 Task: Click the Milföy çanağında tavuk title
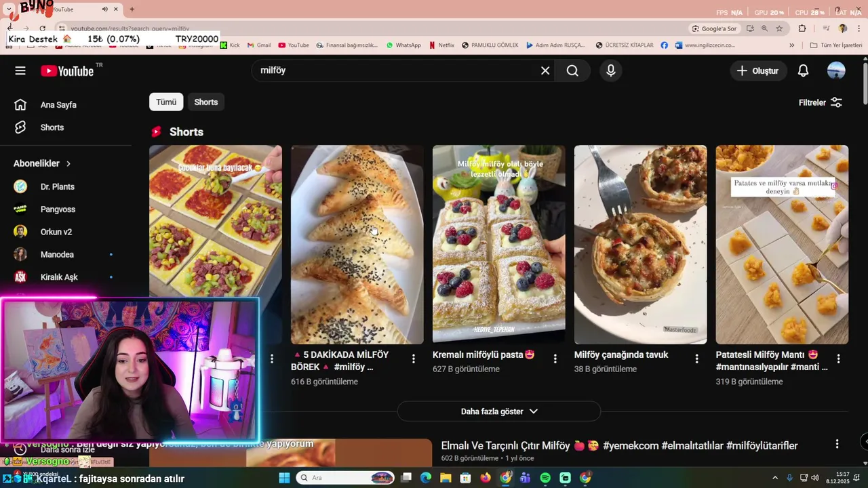coord(621,354)
